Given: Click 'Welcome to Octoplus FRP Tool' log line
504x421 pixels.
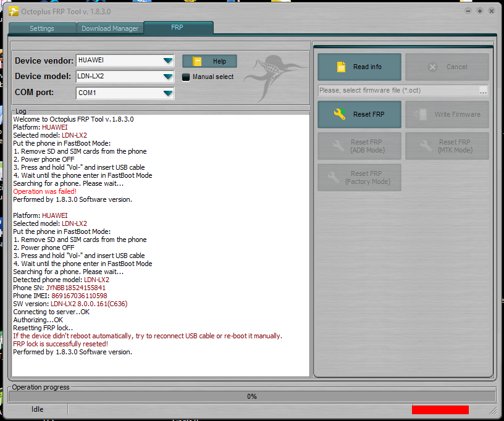Looking at the screenshot, I should point(73,119).
